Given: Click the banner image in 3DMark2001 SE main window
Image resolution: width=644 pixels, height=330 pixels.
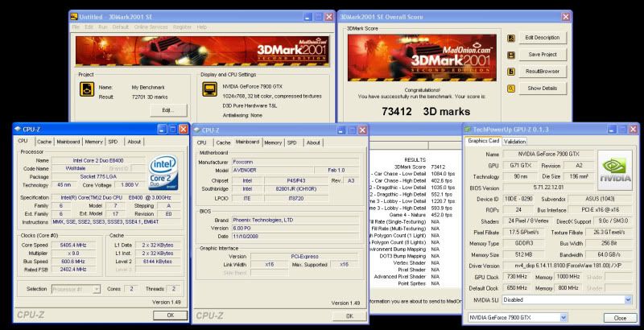Looking at the screenshot, I should [x=202, y=52].
